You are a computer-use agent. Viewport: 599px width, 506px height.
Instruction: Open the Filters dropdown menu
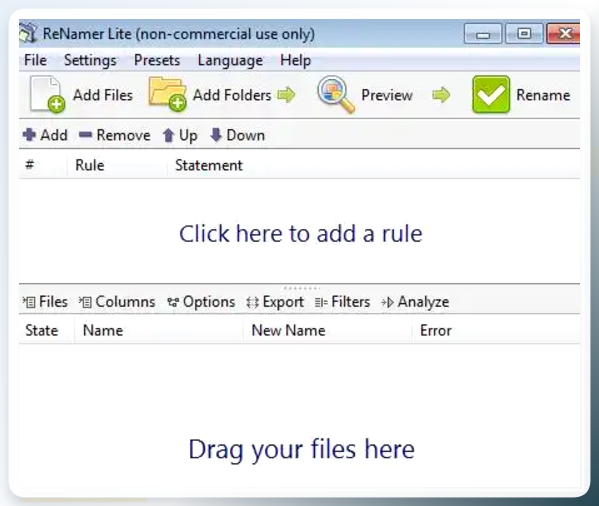coord(342,302)
